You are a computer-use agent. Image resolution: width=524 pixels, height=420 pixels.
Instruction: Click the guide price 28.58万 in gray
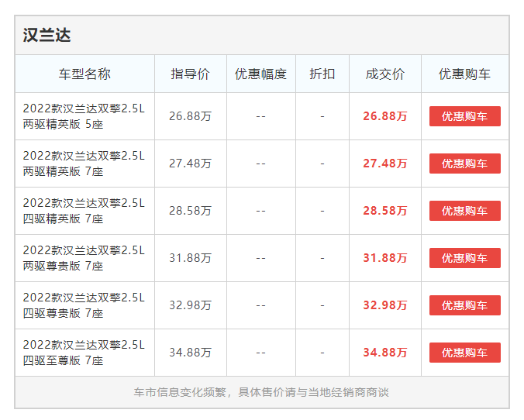pos(190,211)
